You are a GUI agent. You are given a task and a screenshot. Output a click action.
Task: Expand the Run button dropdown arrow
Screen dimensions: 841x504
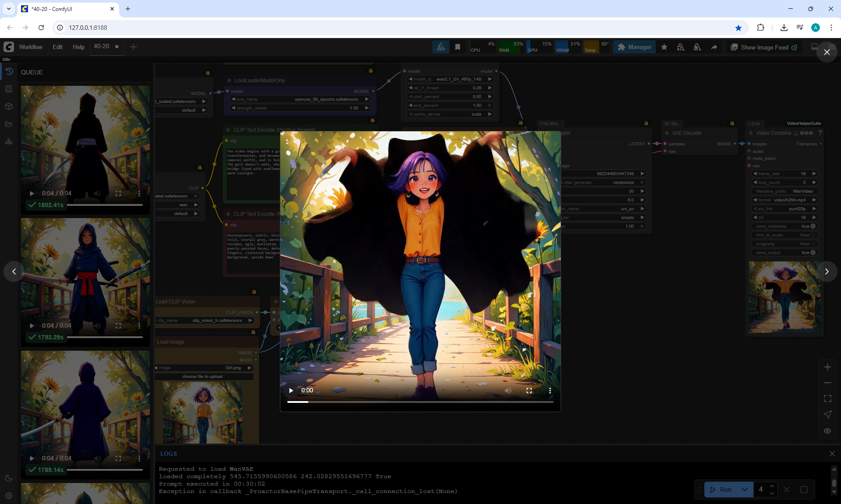pyautogui.click(x=744, y=490)
